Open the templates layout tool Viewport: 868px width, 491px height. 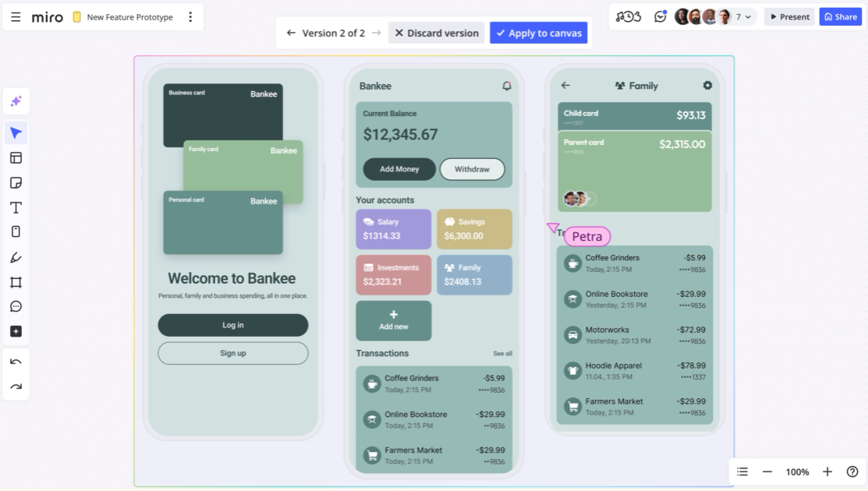pos(16,158)
